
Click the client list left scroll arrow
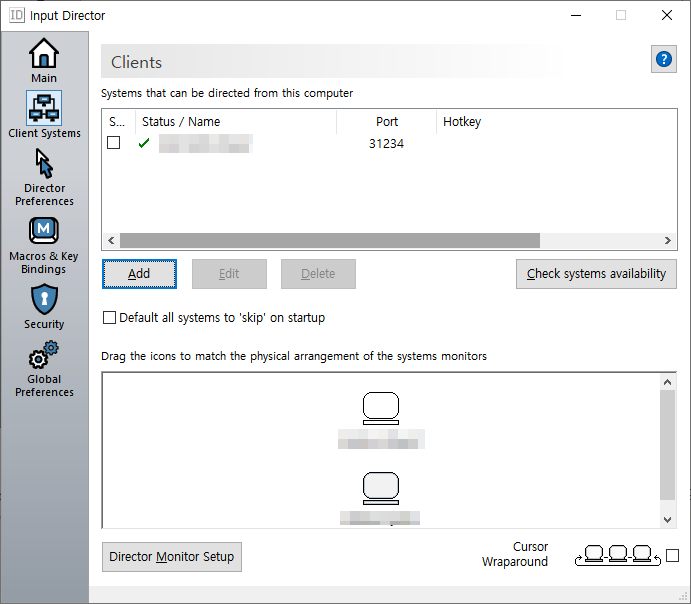pos(111,241)
